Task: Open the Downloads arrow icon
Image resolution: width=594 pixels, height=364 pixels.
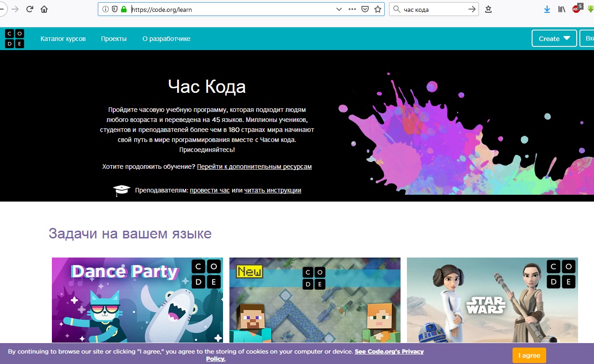Action: (x=547, y=9)
